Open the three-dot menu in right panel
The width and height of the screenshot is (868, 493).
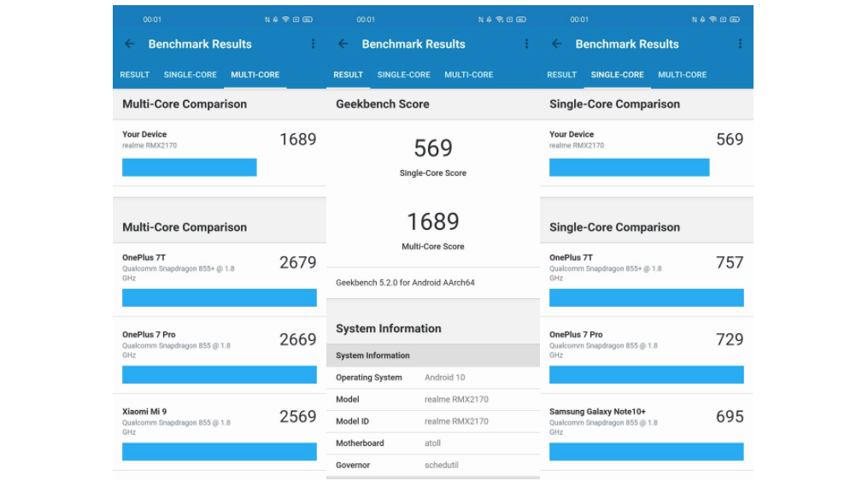pyautogui.click(x=740, y=44)
